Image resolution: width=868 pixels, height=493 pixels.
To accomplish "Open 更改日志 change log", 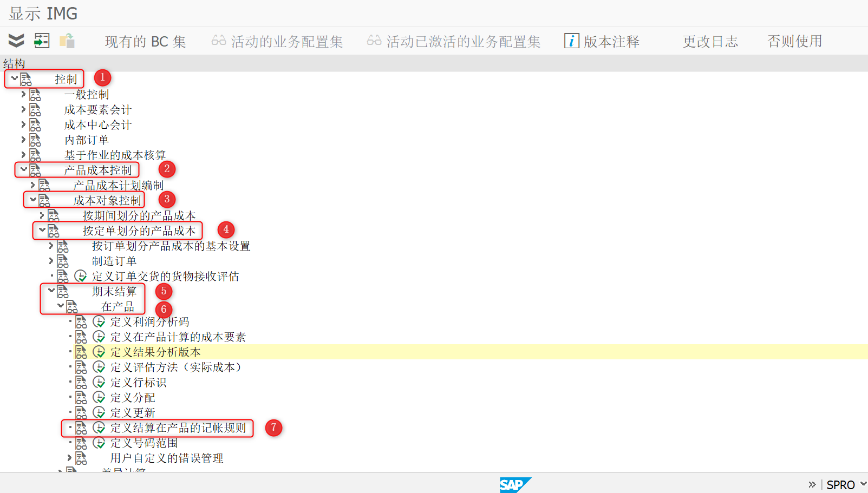I will click(710, 41).
